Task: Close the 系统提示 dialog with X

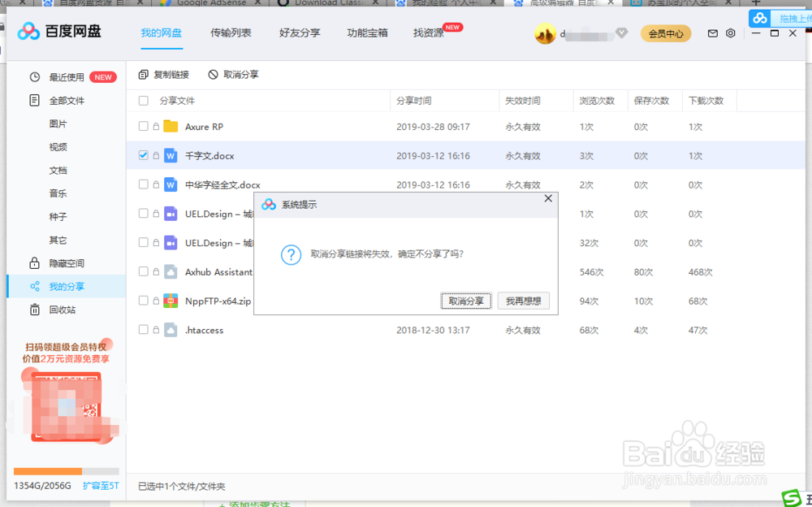Action: [548, 198]
